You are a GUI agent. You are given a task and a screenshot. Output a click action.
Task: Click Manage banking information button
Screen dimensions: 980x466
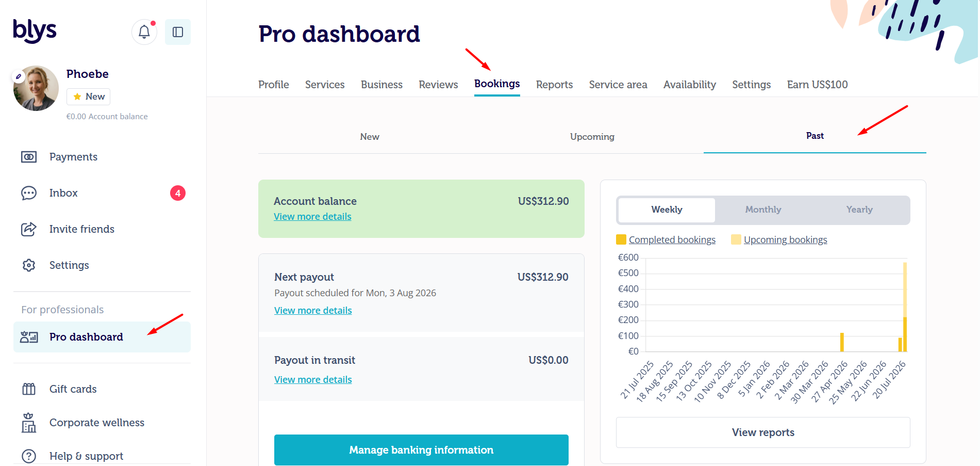coord(421,450)
